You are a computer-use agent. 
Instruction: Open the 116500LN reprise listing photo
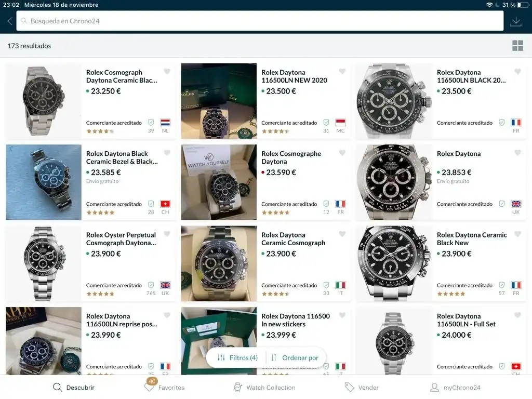tap(44, 341)
